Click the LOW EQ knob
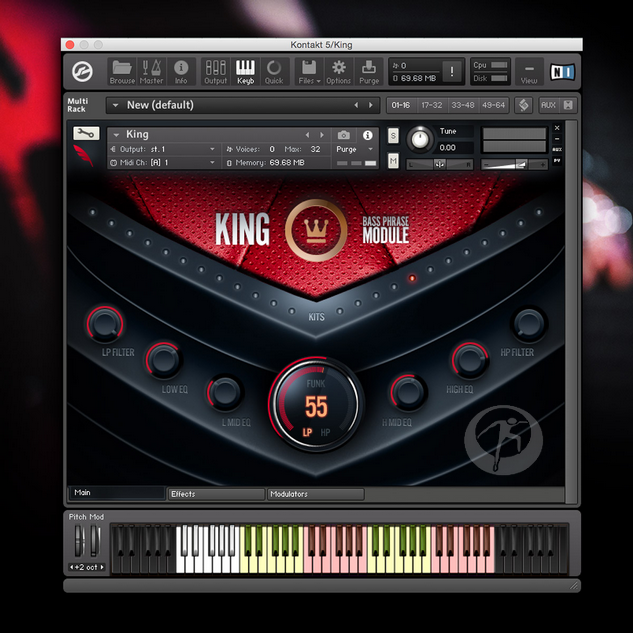Viewport: 633px width, 633px height. tap(163, 360)
